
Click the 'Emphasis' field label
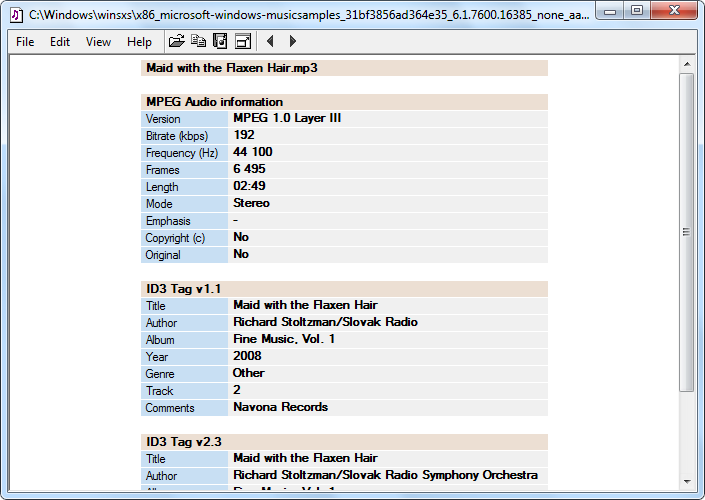168,221
